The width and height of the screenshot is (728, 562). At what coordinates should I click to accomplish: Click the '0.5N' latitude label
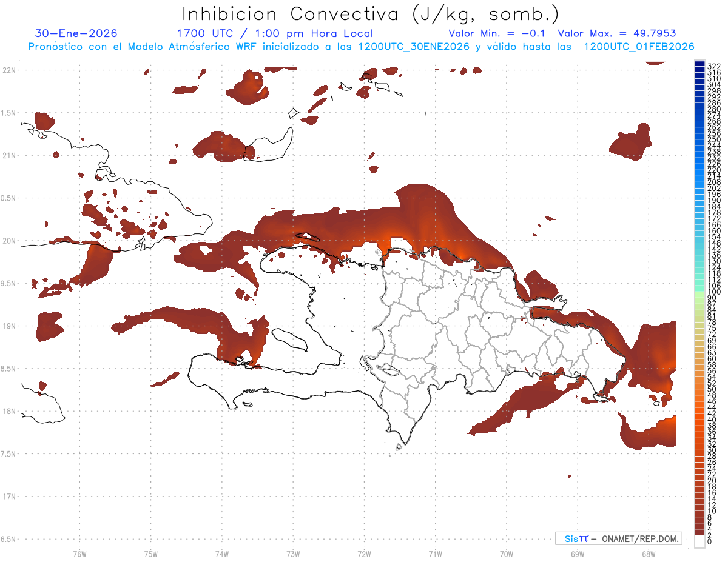point(9,198)
